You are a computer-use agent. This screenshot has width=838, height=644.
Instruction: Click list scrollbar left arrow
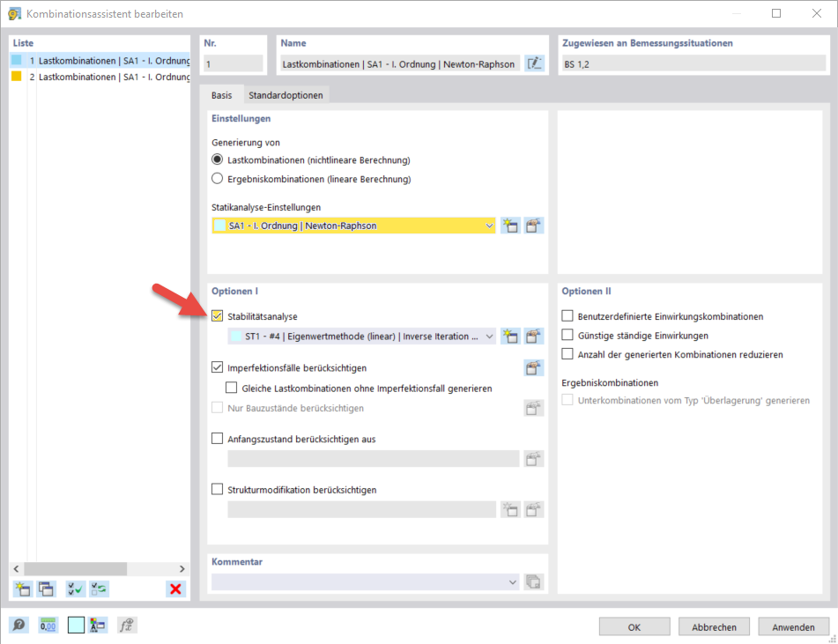click(16, 568)
